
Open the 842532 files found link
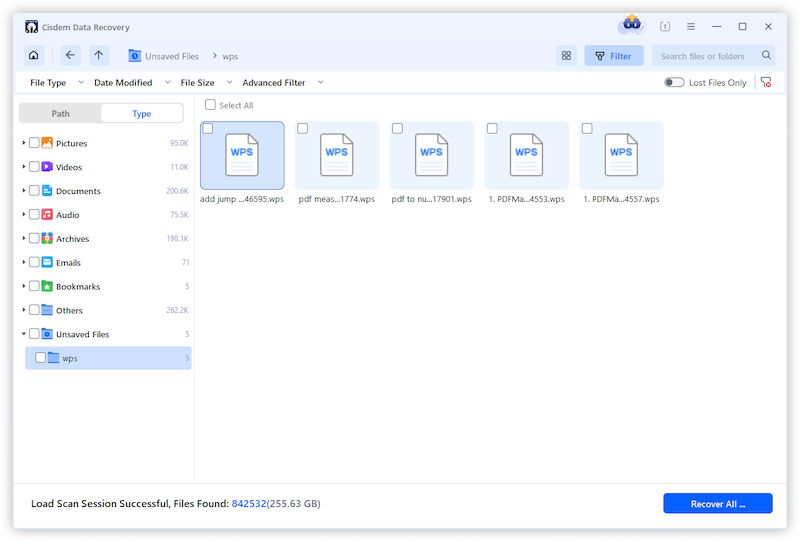249,503
